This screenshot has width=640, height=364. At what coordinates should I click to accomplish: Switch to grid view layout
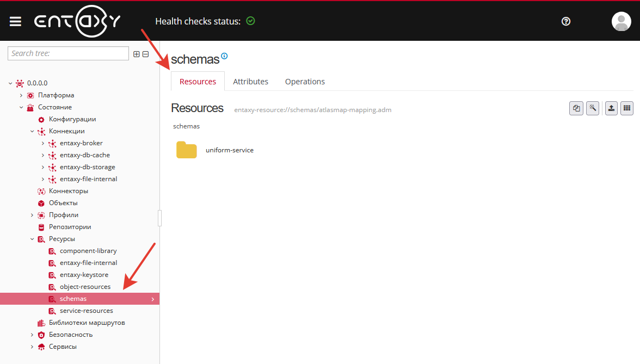tap(627, 108)
